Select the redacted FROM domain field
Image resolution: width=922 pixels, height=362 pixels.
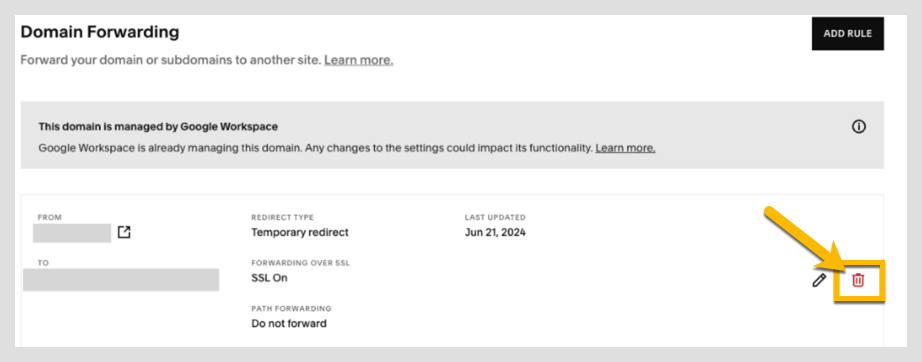tap(72, 233)
